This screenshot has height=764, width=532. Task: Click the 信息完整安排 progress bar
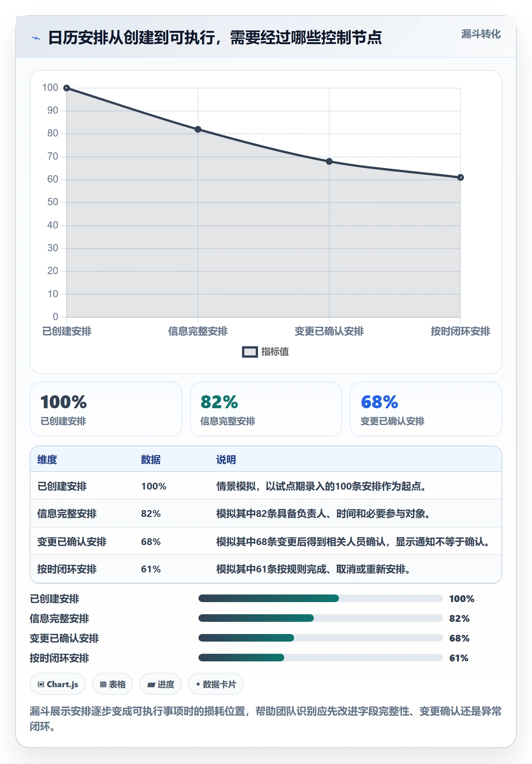tap(321, 618)
